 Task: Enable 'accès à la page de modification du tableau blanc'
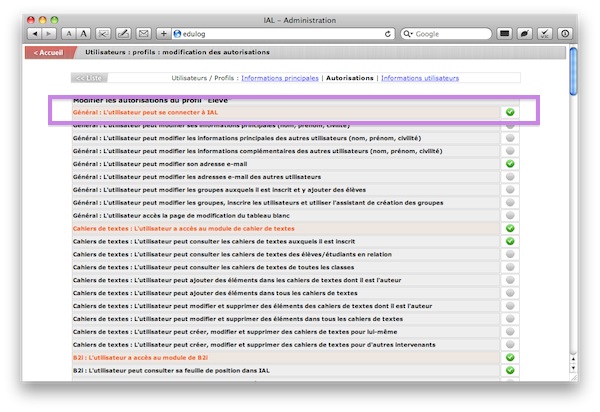click(510, 215)
